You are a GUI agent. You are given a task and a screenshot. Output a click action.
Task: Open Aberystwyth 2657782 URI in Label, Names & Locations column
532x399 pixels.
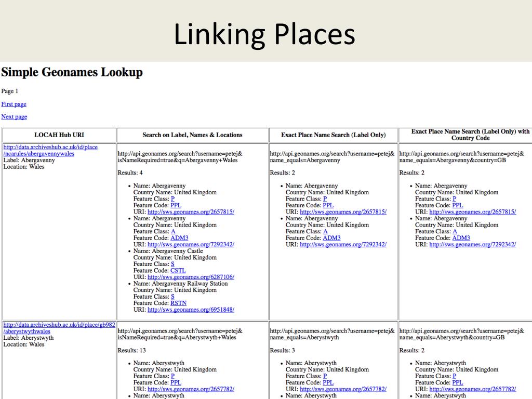click(x=191, y=389)
